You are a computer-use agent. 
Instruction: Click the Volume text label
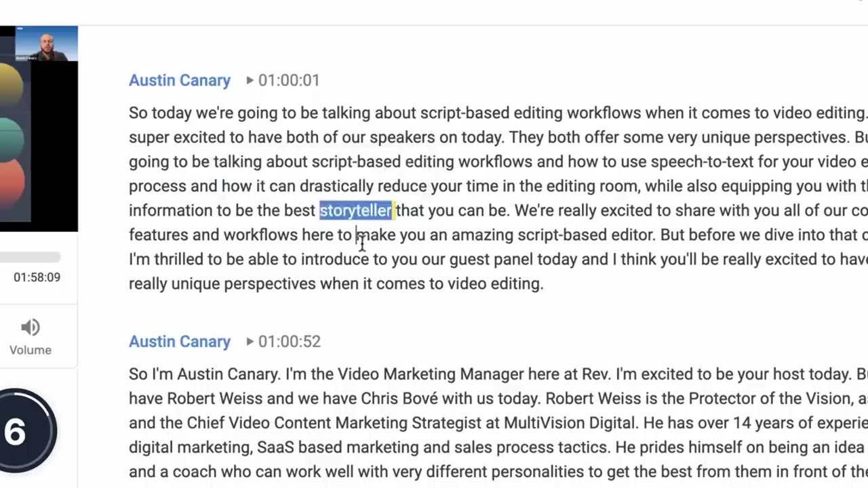click(31, 350)
